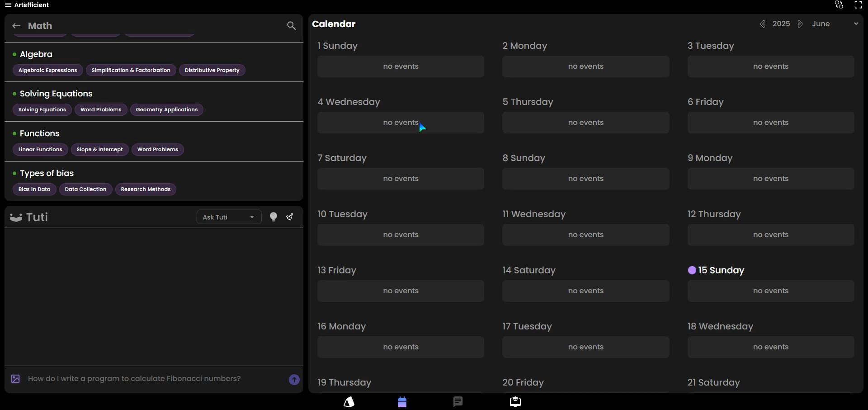Switch to the calendar tab in bottom bar
The height and width of the screenshot is (410, 868).
click(402, 402)
